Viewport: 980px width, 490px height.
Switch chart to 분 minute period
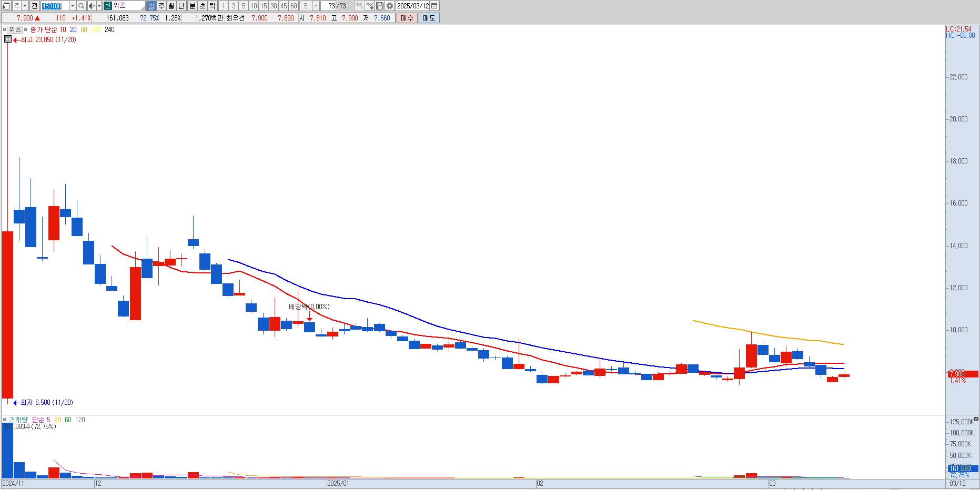192,6
